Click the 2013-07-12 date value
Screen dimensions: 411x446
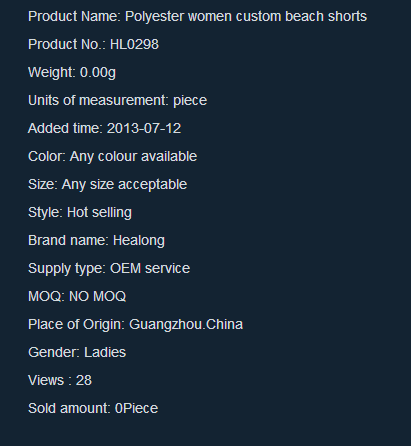tap(144, 128)
